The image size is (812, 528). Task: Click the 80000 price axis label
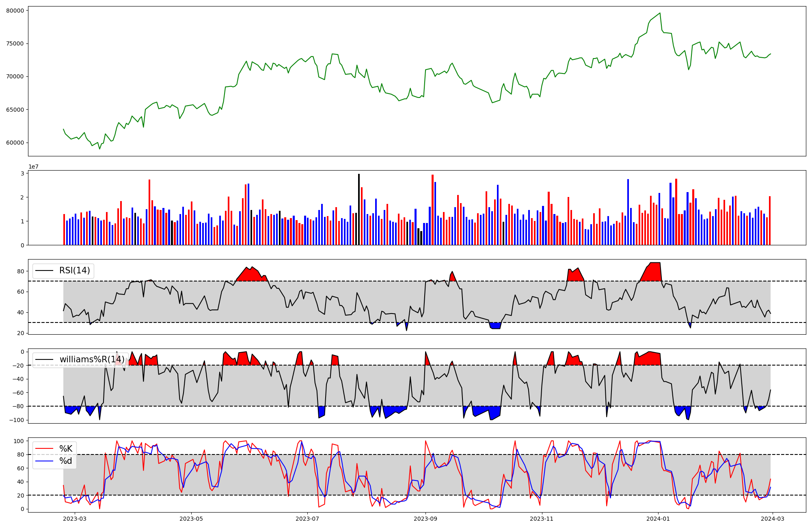[x=15, y=11]
